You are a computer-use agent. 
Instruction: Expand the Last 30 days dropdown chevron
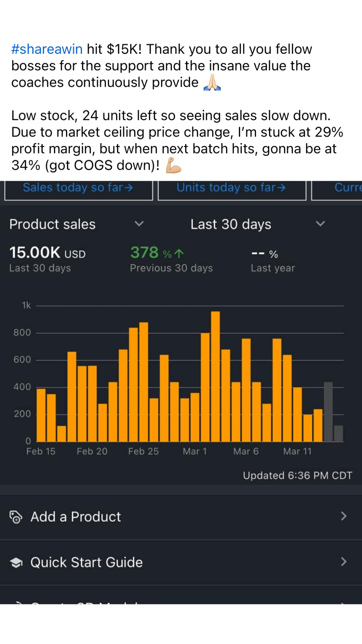[320, 224]
